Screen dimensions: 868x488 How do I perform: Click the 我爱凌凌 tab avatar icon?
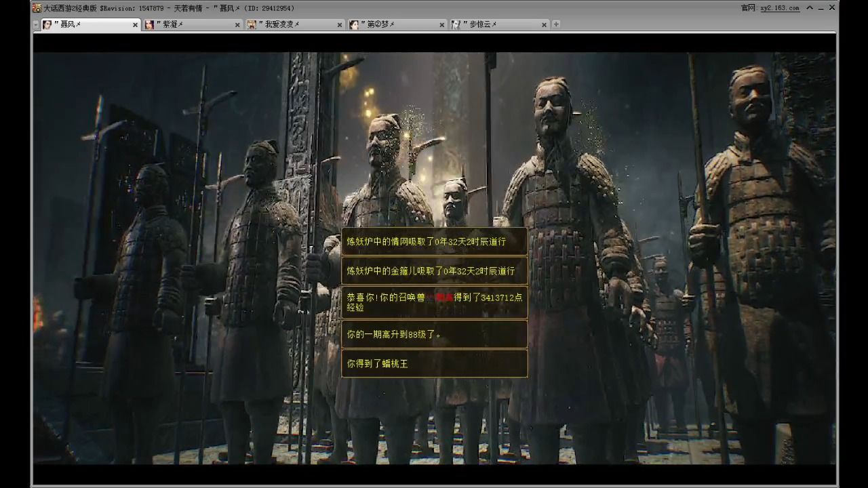[252, 24]
